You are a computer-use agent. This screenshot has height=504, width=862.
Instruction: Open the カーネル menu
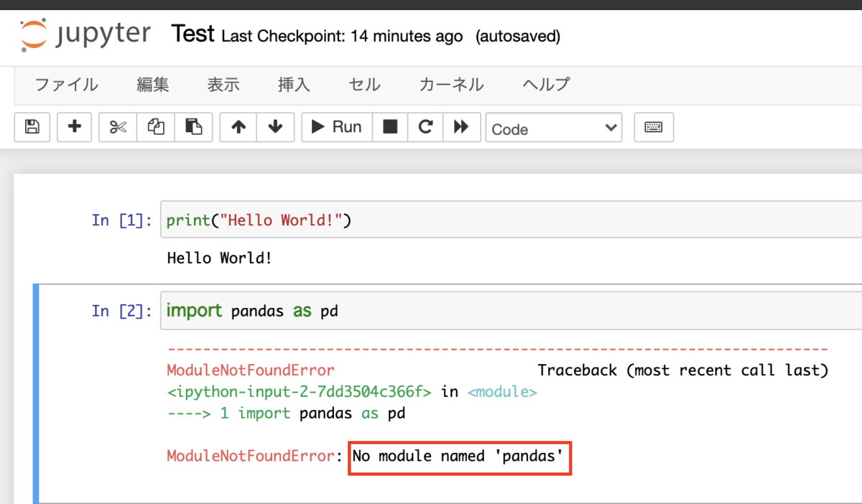(x=451, y=85)
